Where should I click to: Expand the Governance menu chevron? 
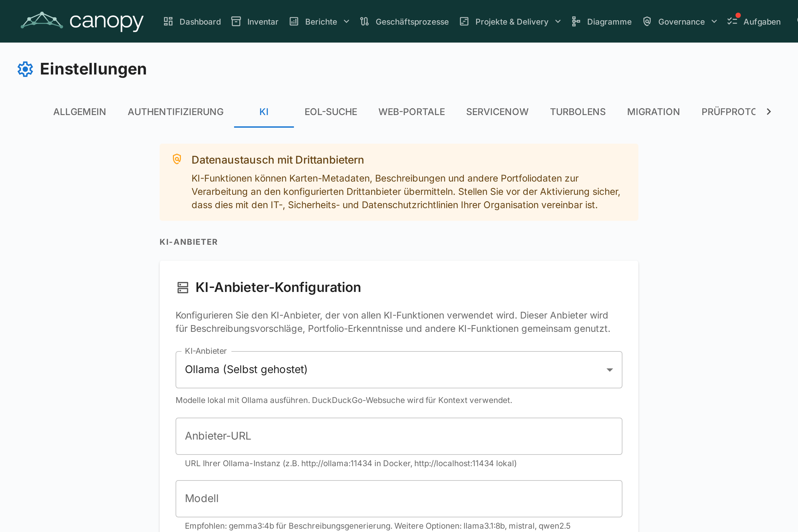pos(714,22)
